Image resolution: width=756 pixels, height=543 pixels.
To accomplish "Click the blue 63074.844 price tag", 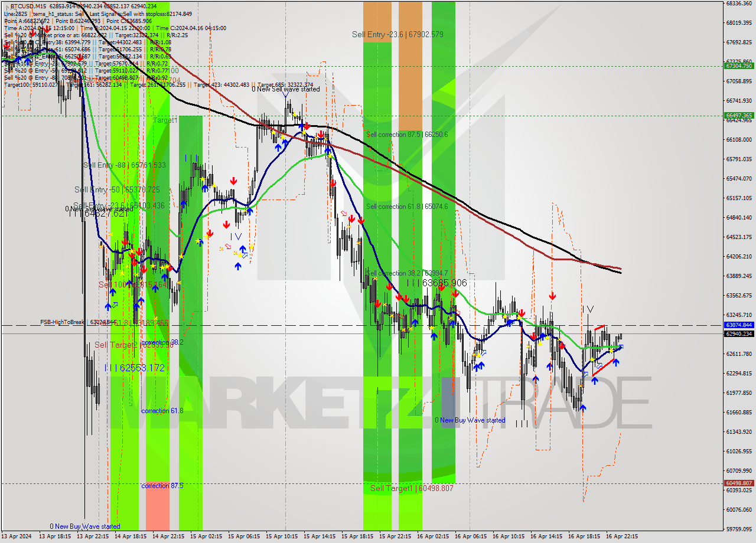I will tap(738, 325).
